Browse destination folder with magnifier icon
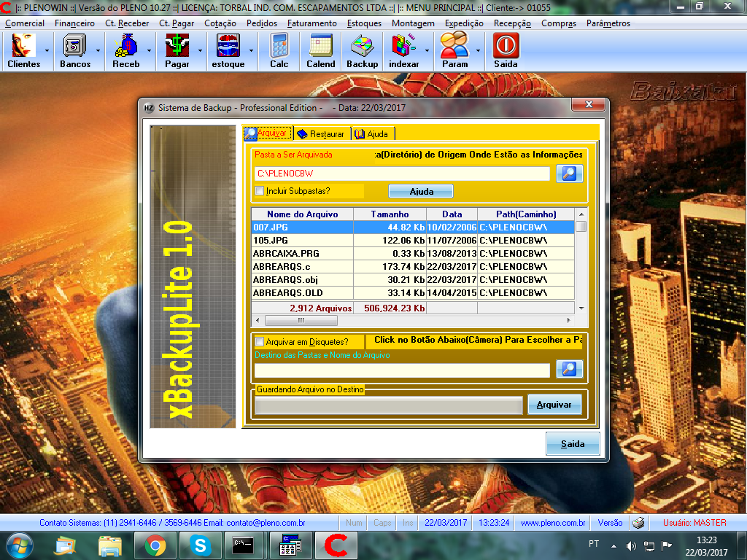 [x=569, y=369]
